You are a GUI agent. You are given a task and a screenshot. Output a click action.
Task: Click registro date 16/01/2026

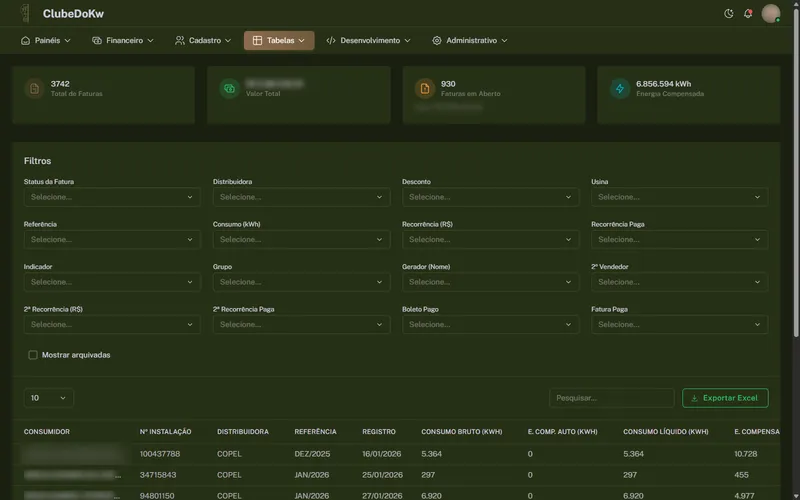(x=382, y=454)
